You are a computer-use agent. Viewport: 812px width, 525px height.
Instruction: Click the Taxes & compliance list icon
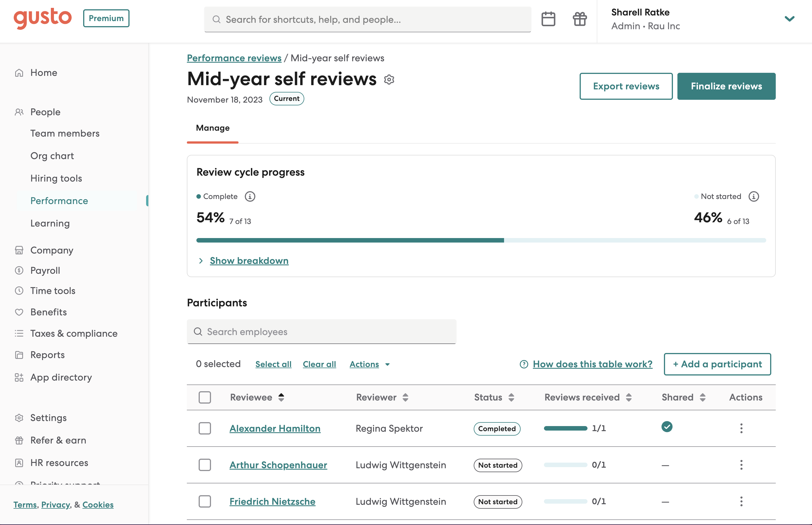(19, 333)
